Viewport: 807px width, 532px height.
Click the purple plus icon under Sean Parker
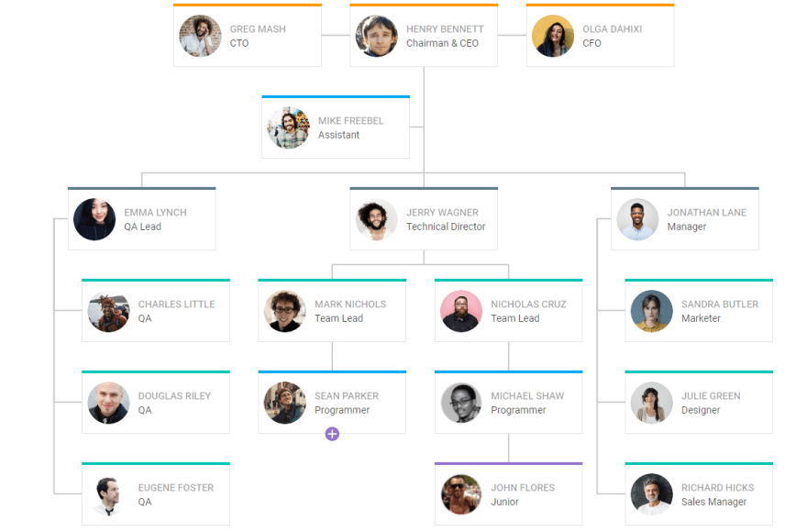[x=332, y=434]
